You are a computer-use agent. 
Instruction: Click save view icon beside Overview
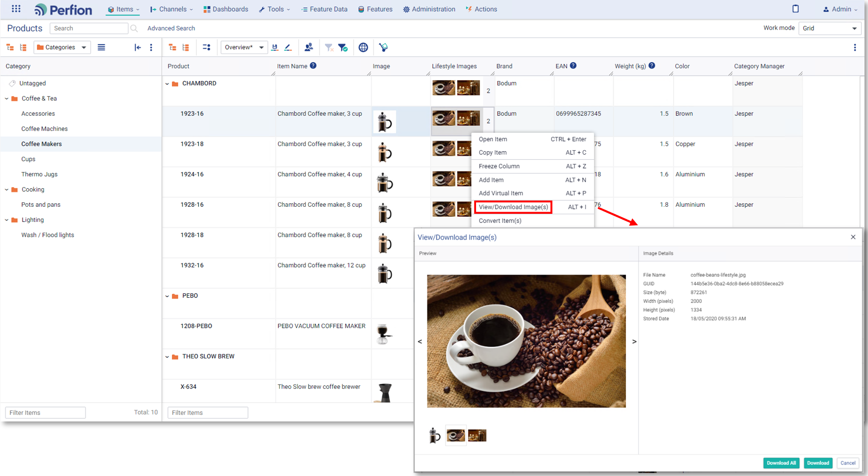(x=274, y=48)
